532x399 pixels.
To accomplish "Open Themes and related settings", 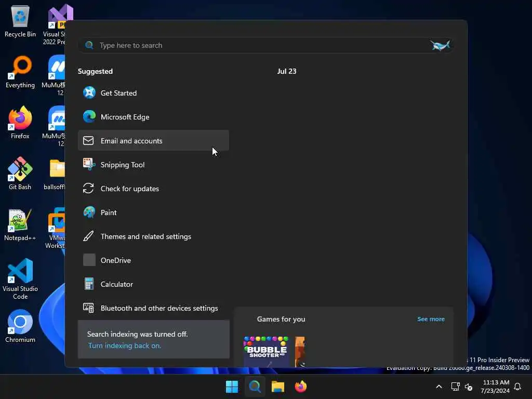I will coord(153,236).
